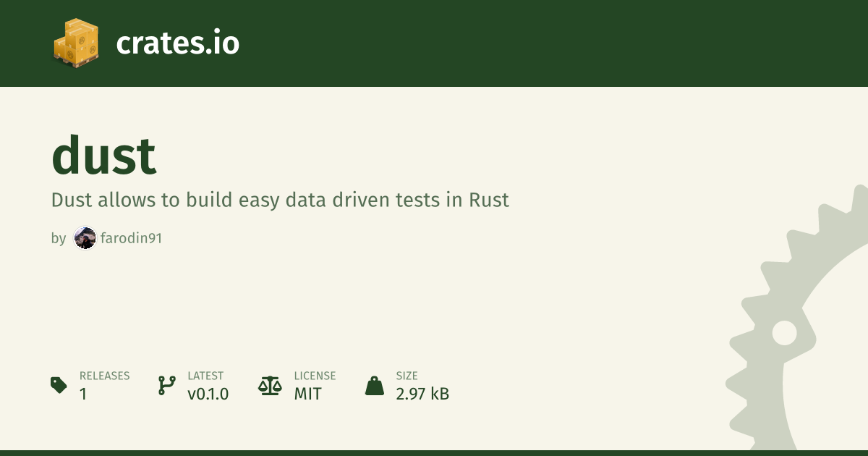This screenshot has width=868, height=456.
Task: Select the SIZE label
Action: (407, 376)
